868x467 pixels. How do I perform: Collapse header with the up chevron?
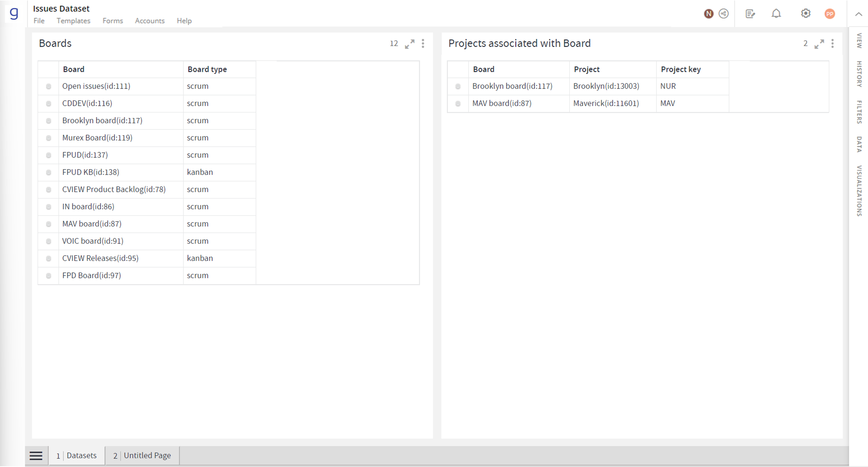pyautogui.click(x=859, y=14)
